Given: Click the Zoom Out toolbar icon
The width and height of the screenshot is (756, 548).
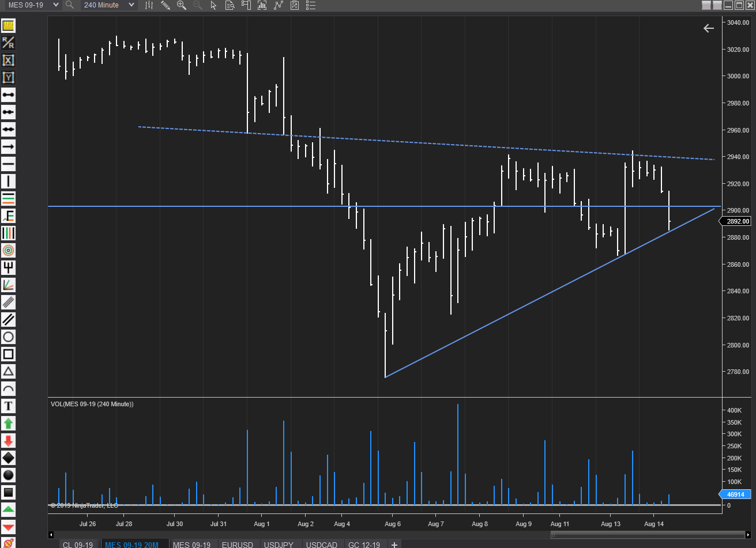Looking at the screenshot, I should point(198,5).
